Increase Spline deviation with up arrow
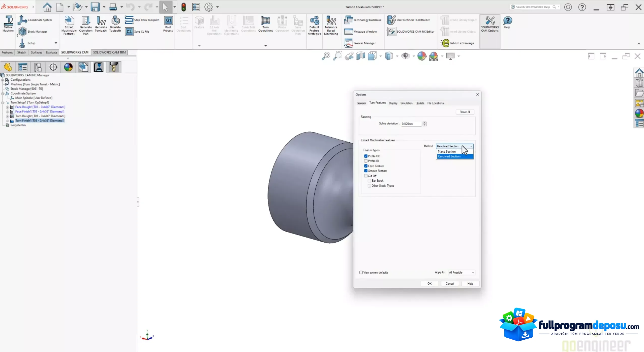The width and height of the screenshot is (644, 352). point(425,123)
